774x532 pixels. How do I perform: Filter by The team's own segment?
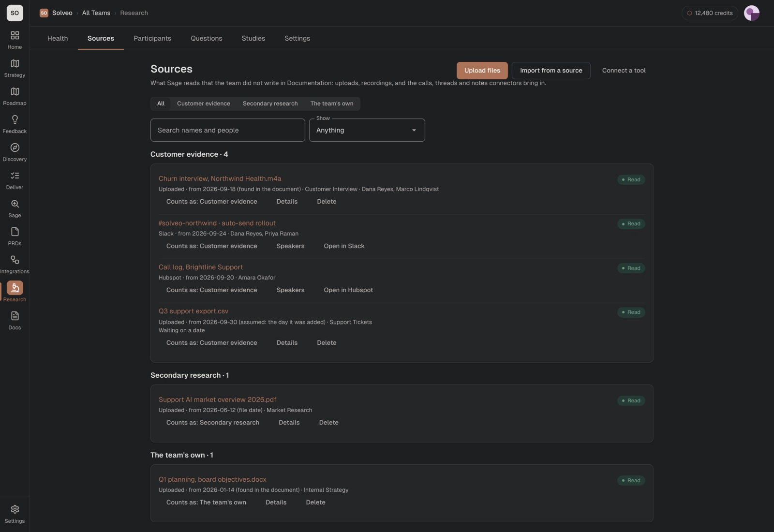[x=331, y=103]
